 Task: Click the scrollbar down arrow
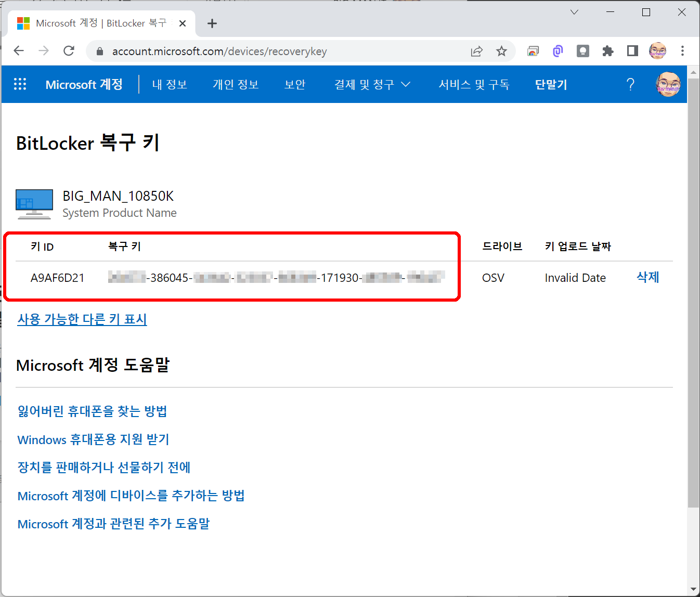[693, 590]
